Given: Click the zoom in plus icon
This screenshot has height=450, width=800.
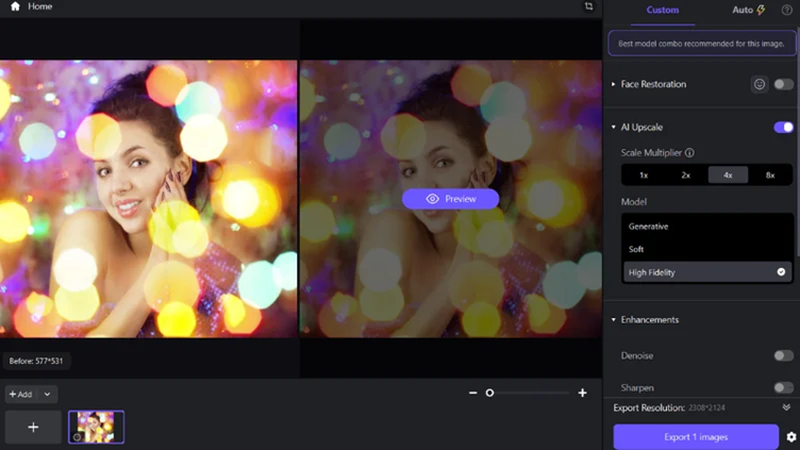Looking at the screenshot, I should [x=582, y=393].
